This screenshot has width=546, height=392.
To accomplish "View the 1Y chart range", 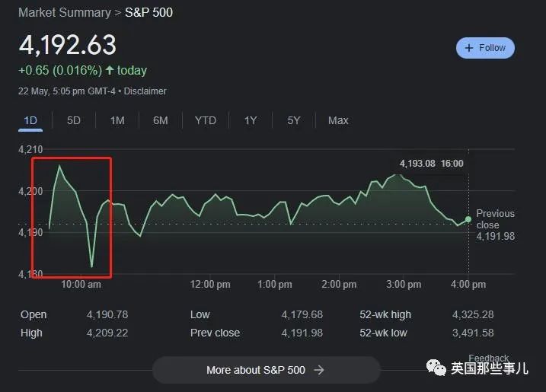I will tap(251, 120).
